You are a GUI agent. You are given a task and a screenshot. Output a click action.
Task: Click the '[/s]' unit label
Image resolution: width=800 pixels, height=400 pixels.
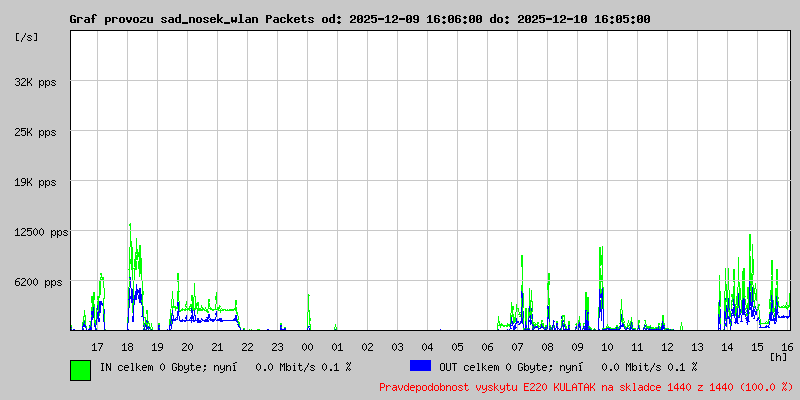pos(27,37)
